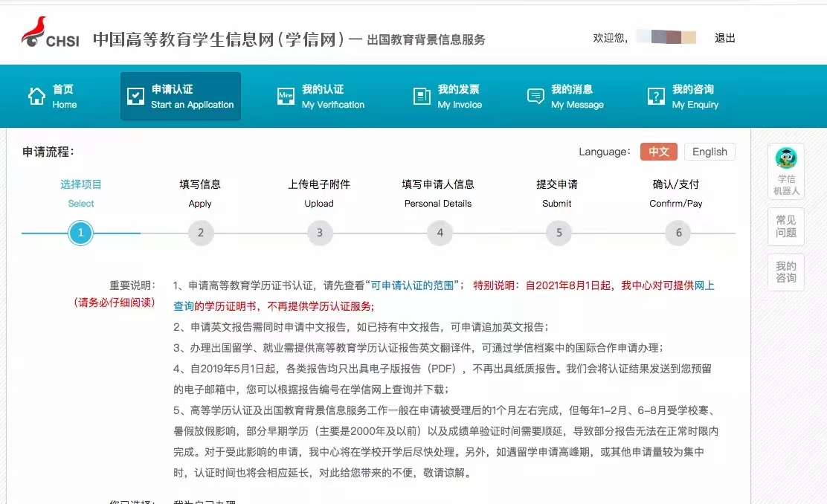The height and width of the screenshot is (504, 827).
Task: Switch language to English
Action: [709, 152]
